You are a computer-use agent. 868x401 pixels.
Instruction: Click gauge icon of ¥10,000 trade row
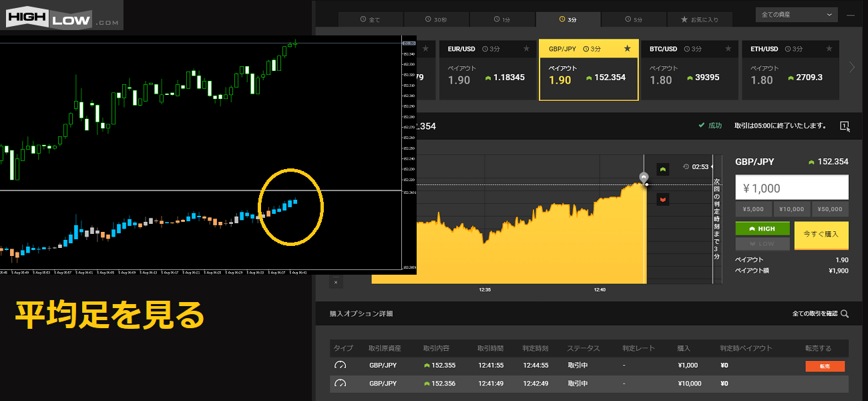[340, 384]
